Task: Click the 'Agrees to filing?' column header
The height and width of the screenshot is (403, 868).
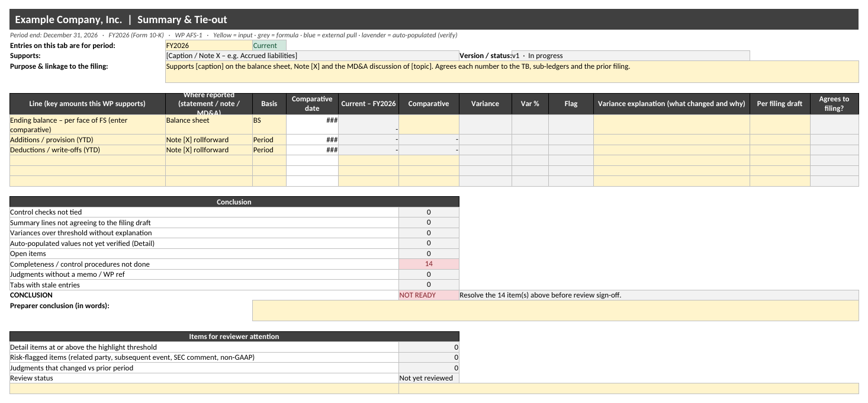Action: point(834,104)
